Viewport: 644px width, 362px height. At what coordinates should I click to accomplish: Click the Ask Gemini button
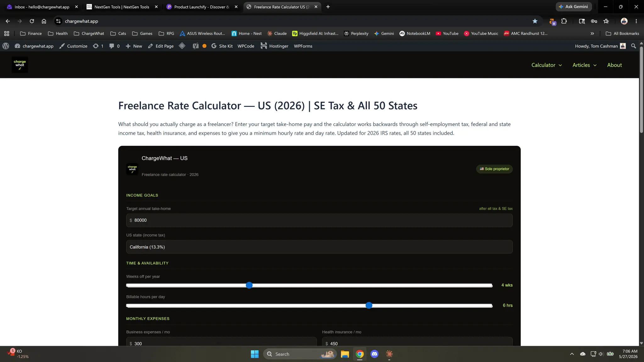click(x=574, y=7)
